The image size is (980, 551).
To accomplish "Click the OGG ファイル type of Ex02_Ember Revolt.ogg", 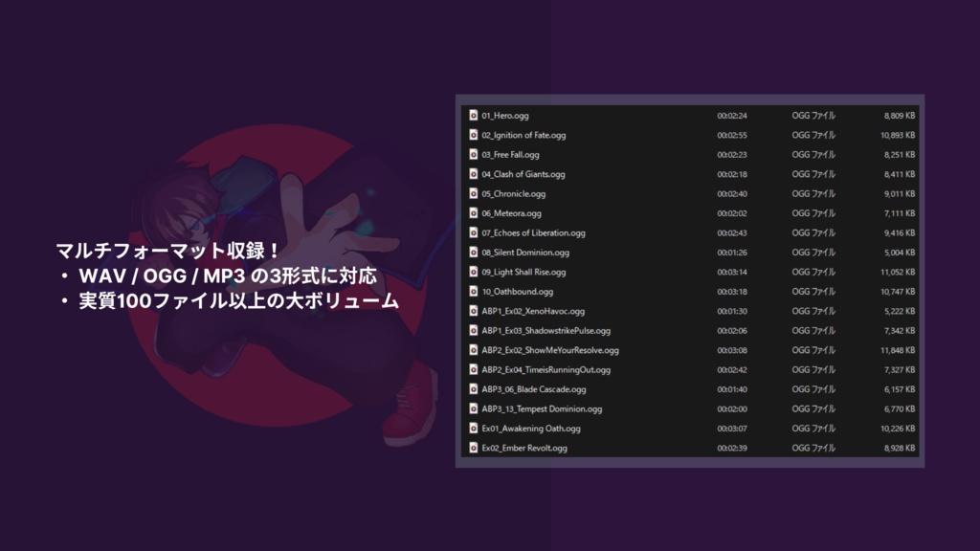I will 813,448.
